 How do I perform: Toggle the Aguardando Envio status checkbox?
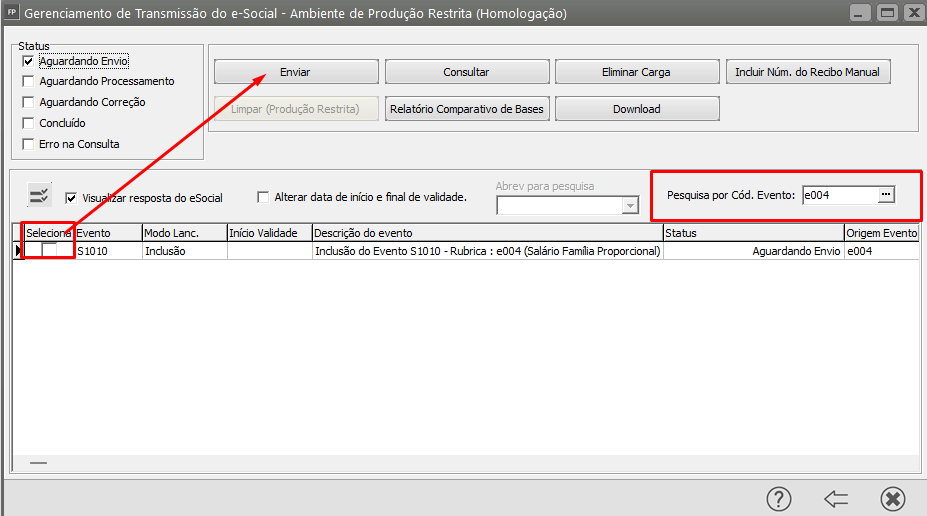(x=28, y=61)
